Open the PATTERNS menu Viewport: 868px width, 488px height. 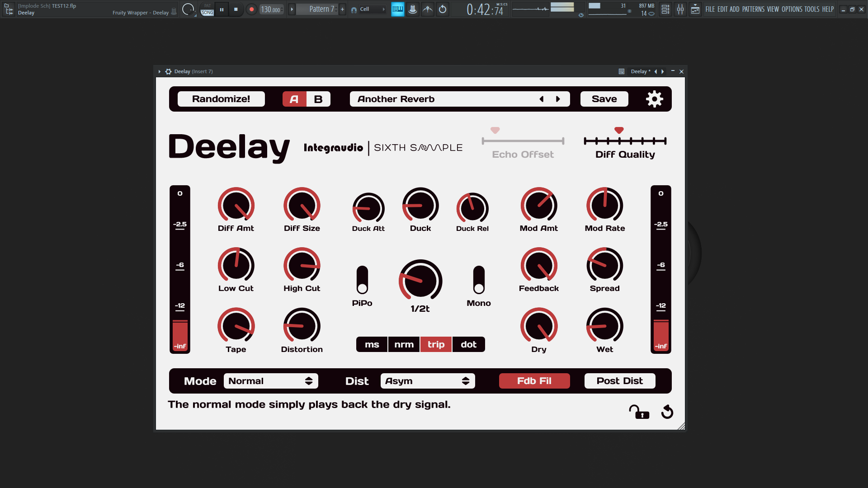[753, 9]
